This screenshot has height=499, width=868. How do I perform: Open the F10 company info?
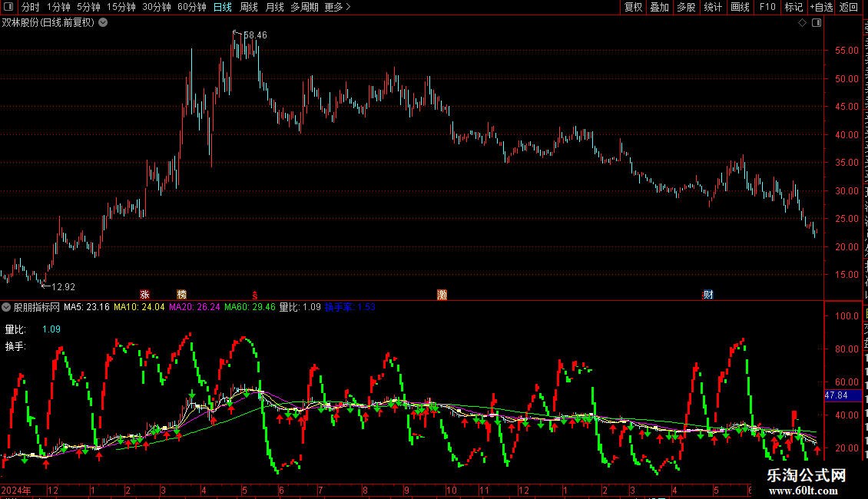(767, 7)
